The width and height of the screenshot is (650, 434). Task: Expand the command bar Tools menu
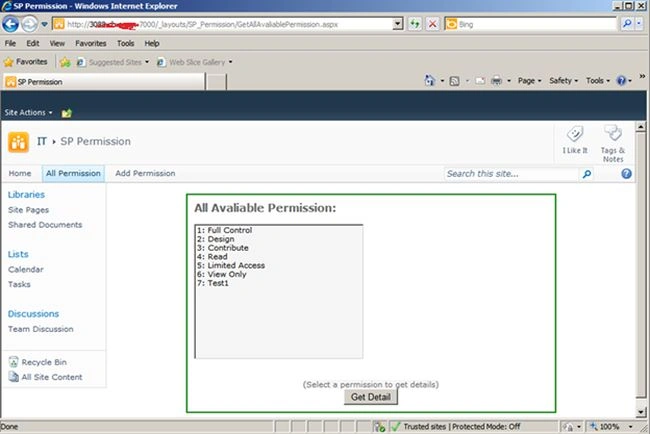tap(597, 81)
